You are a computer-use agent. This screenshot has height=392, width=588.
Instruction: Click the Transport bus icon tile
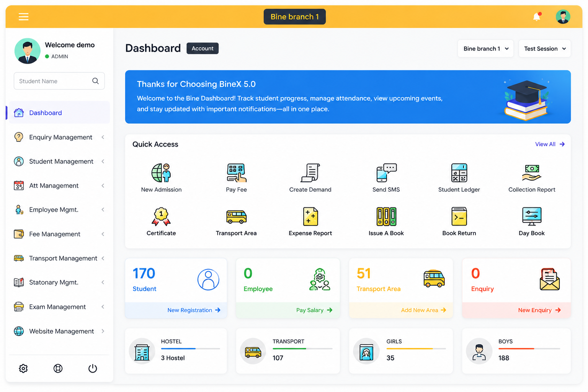(x=253, y=351)
